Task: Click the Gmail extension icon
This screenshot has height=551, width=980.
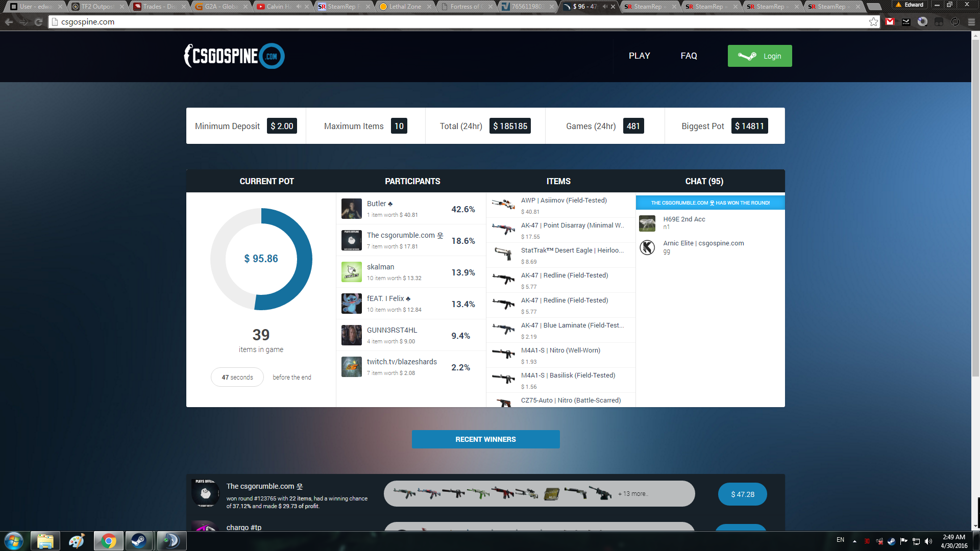Action: click(890, 22)
